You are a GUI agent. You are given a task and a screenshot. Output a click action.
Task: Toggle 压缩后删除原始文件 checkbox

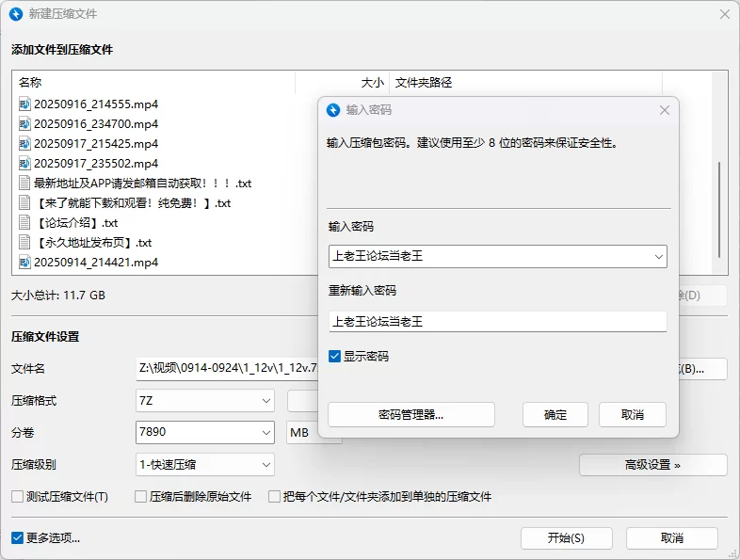tap(141, 496)
